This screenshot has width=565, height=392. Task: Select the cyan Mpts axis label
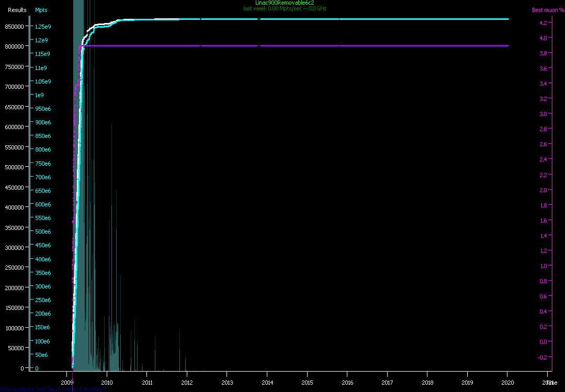tap(41, 10)
